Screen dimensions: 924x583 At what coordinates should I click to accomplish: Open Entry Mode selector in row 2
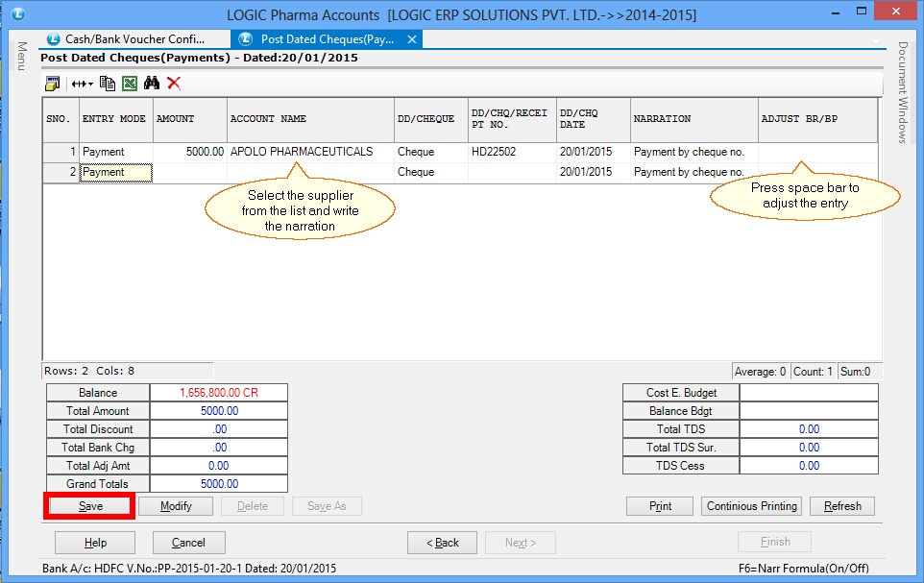(x=115, y=171)
